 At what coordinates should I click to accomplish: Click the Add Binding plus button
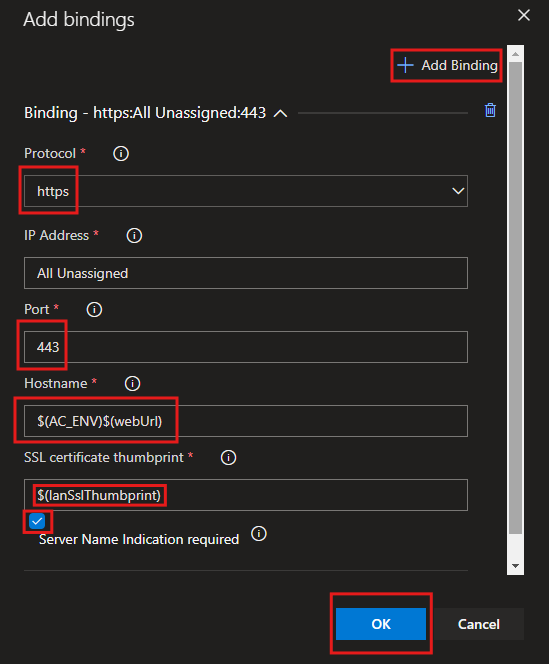[x=447, y=65]
